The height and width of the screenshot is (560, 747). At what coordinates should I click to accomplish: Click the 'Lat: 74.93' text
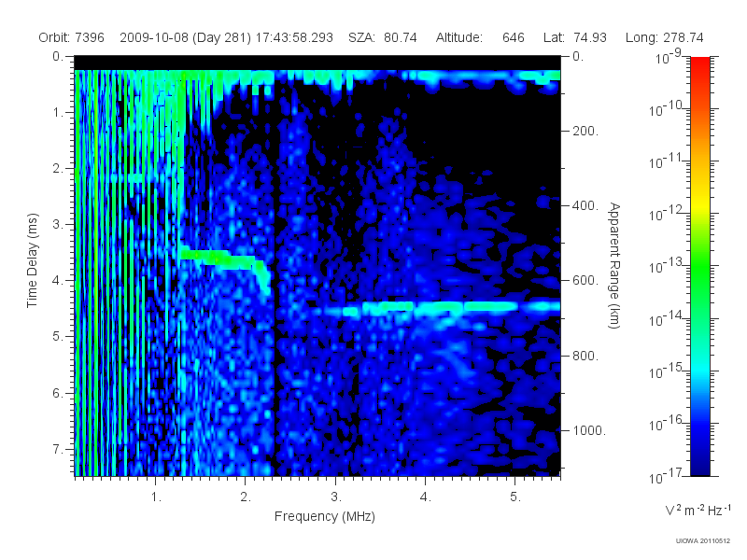click(x=575, y=37)
